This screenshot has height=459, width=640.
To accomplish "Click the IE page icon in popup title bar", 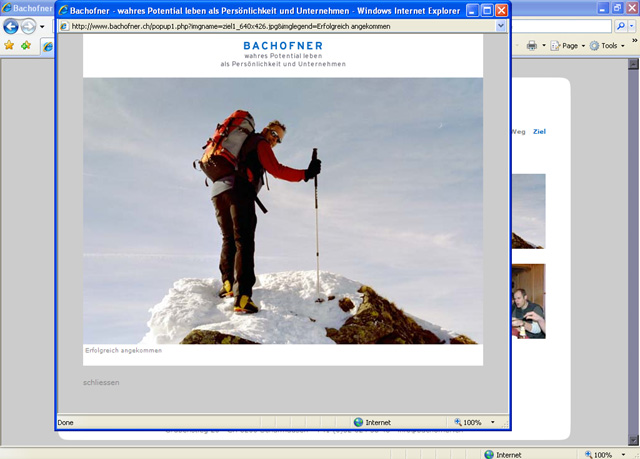I will coord(64,10).
